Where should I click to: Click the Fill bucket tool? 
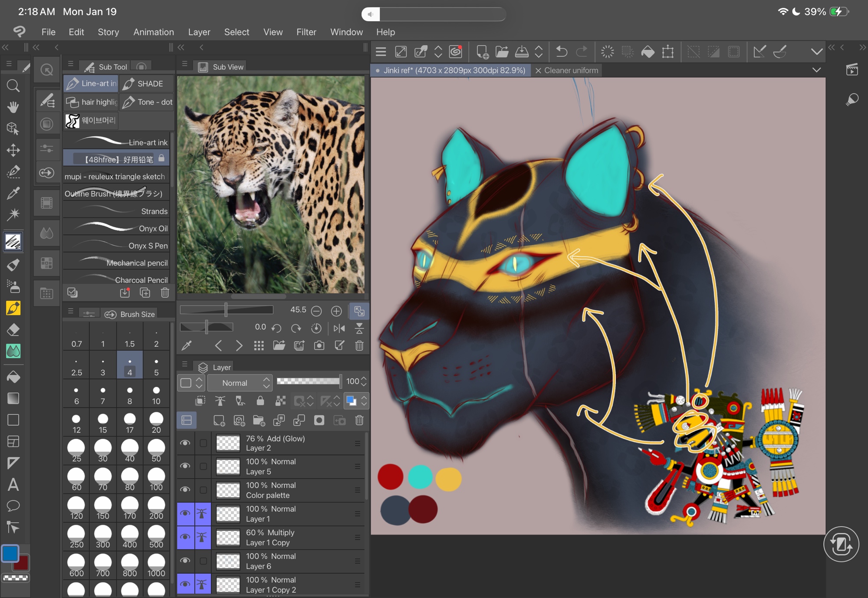tap(13, 377)
